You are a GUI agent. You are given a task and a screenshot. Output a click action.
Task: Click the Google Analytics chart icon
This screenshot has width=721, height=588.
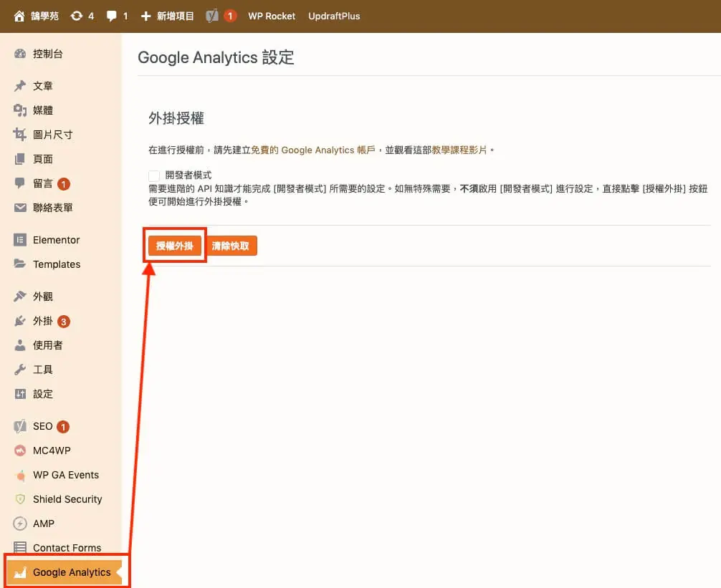[20, 572]
